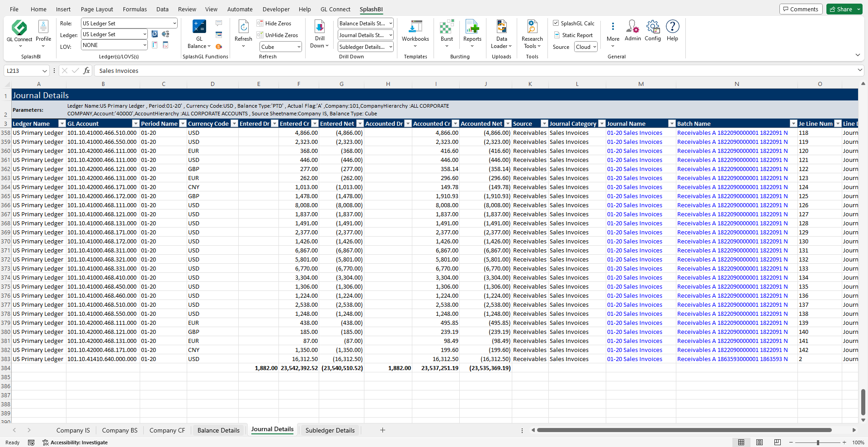
Task: Click the Refresh icon in ribbon
Action: [243, 27]
